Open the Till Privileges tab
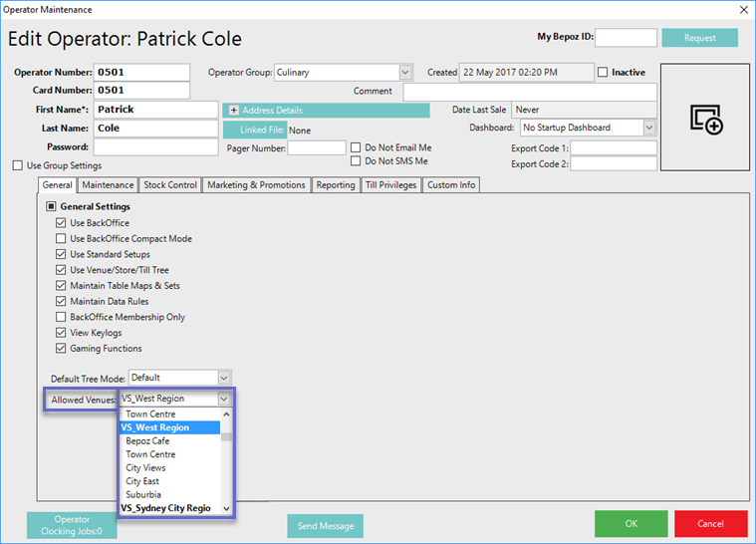The image size is (756, 544). pyautogui.click(x=389, y=185)
